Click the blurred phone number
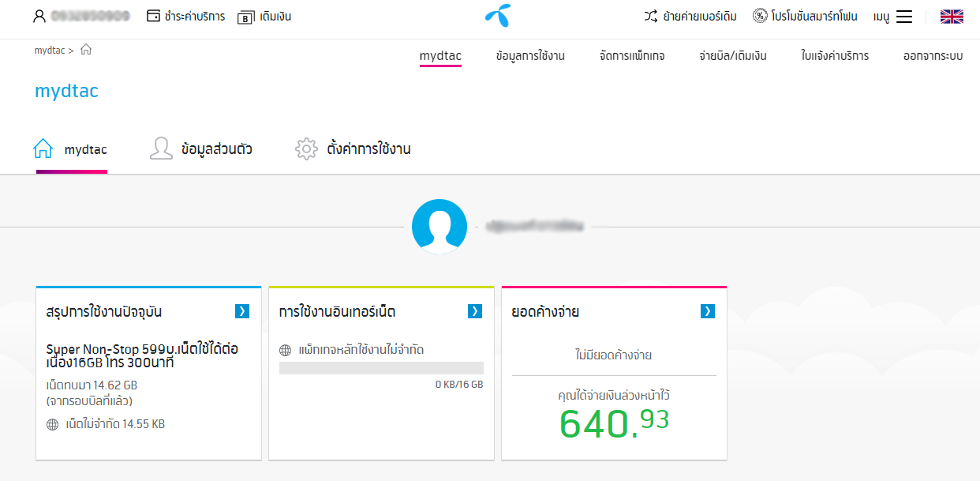980x481 pixels. click(x=90, y=16)
